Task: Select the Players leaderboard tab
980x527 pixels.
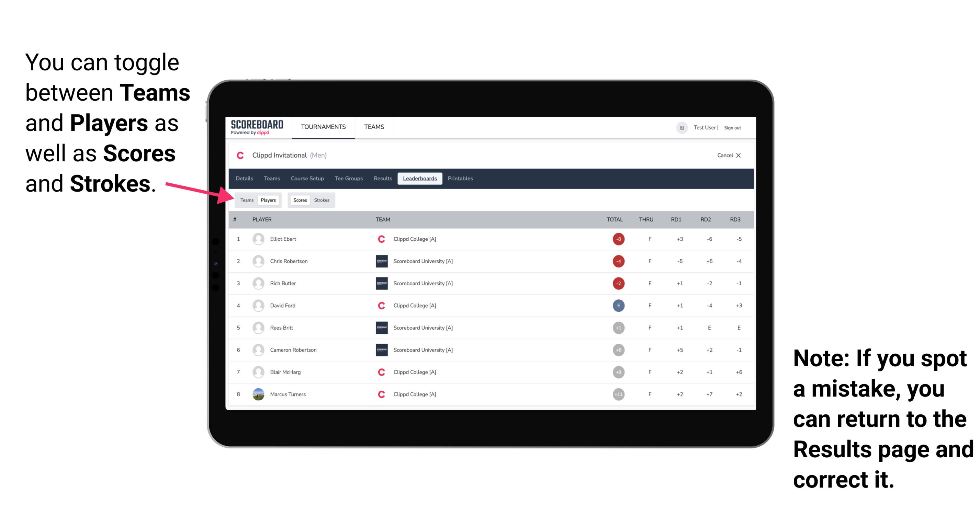Action: click(x=268, y=200)
